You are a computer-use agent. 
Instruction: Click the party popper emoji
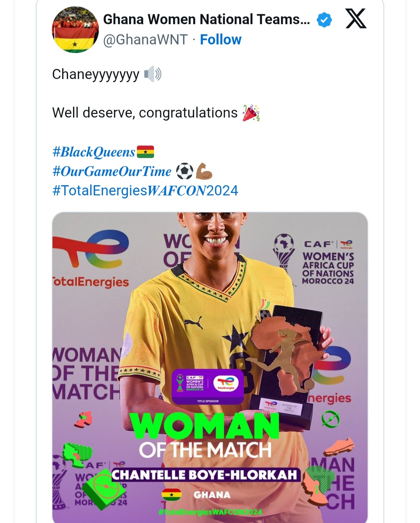tap(251, 113)
